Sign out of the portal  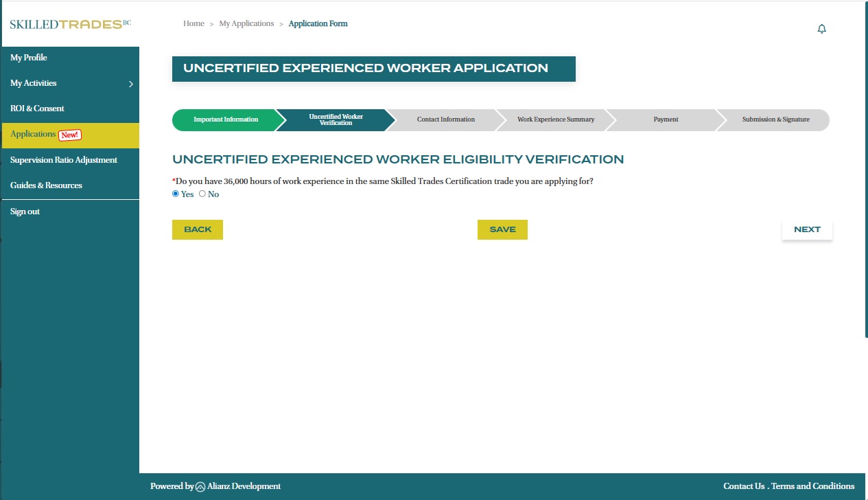coord(25,212)
